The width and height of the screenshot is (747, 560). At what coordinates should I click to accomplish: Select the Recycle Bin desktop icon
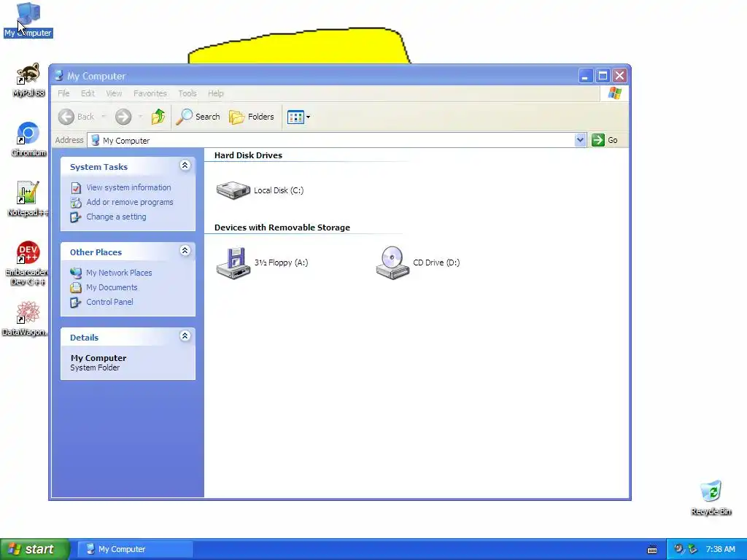pyautogui.click(x=711, y=498)
